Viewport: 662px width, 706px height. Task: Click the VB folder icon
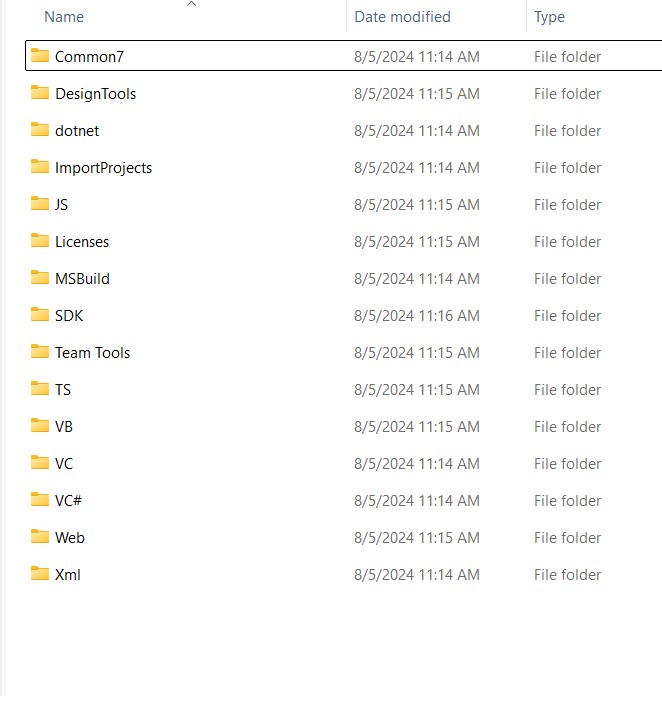click(x=40, y=425)
